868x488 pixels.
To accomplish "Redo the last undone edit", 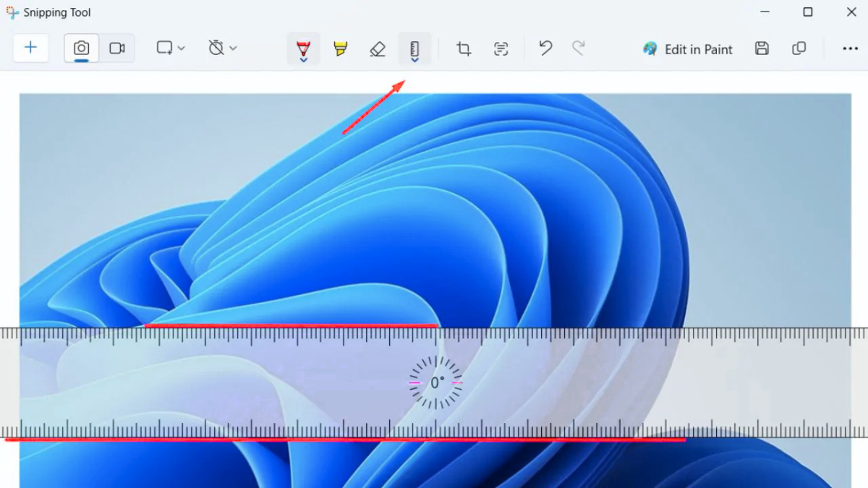I will coord(578,48).
